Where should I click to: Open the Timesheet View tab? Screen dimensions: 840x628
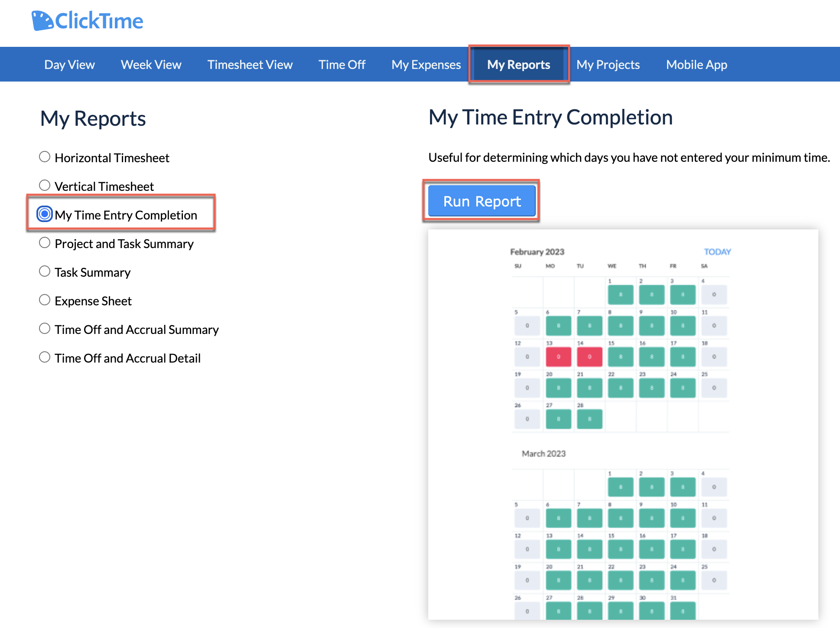pos(250,65)
